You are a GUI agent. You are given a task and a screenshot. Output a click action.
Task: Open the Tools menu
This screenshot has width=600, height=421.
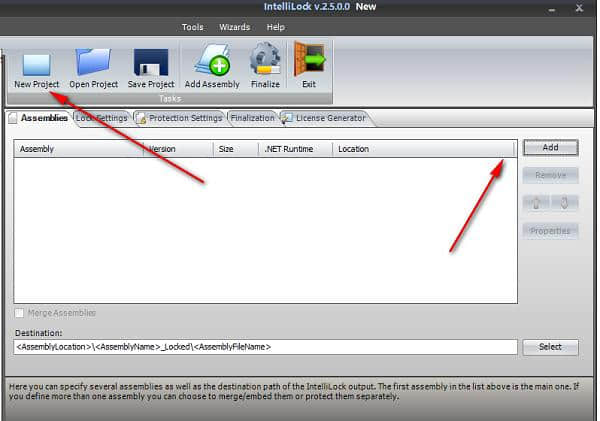point(192,27)
